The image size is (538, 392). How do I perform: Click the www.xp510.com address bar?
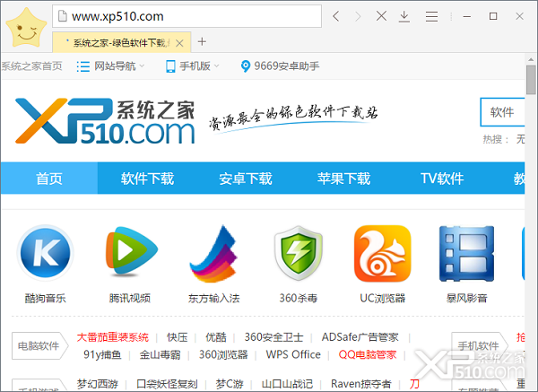click(x=187, y=16)
